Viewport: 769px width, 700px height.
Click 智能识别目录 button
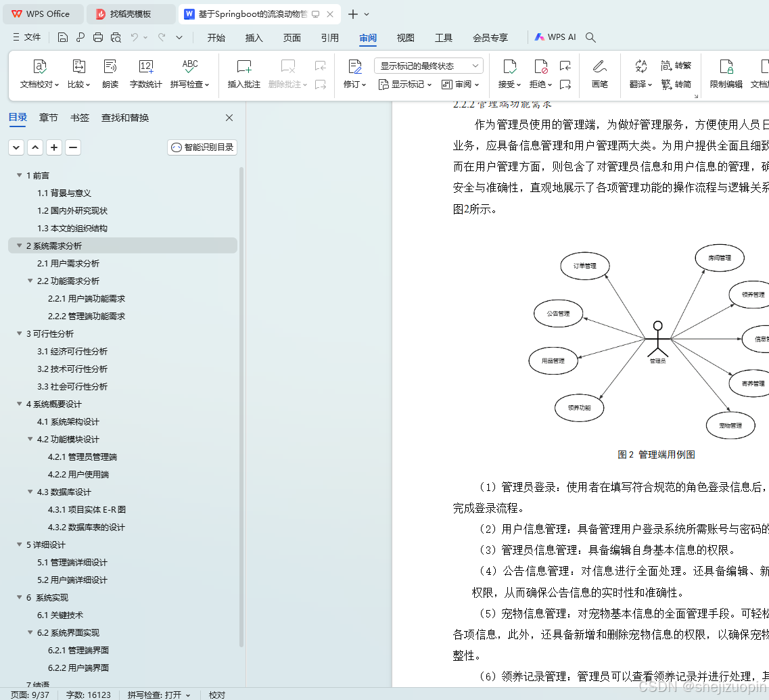[202, 147]
